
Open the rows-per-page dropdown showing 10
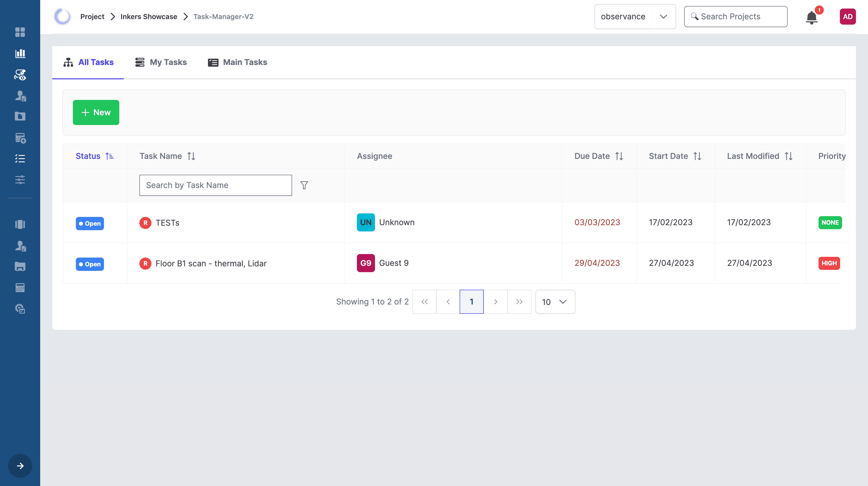pos(555,302)
